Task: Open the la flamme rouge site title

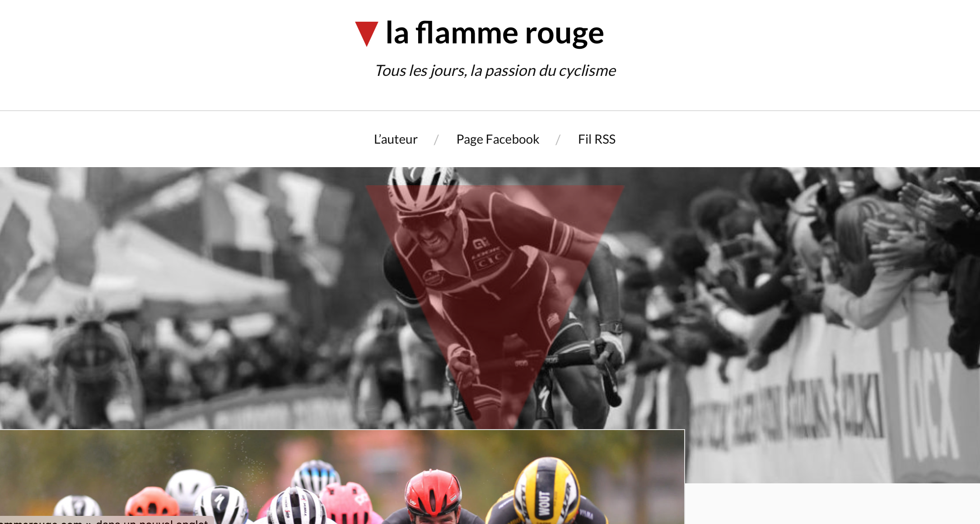Action: pos(495,33)
